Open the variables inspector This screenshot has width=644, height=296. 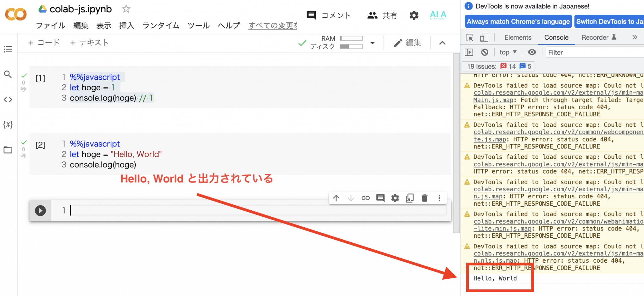coord(8,124)
